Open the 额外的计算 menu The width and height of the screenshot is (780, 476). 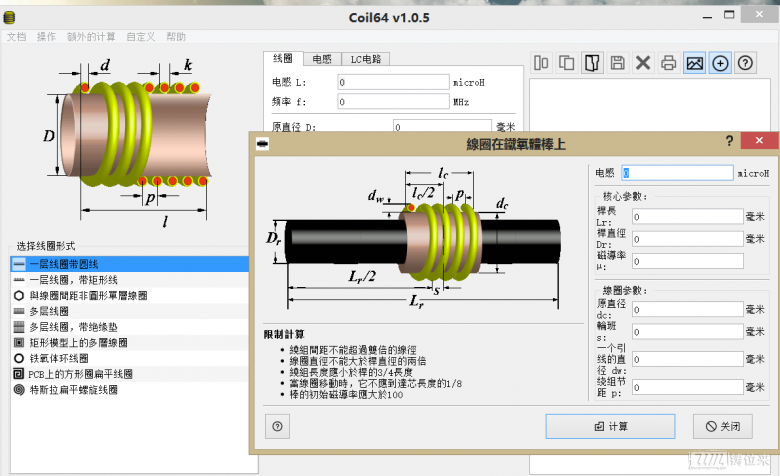tap(91, 37)
